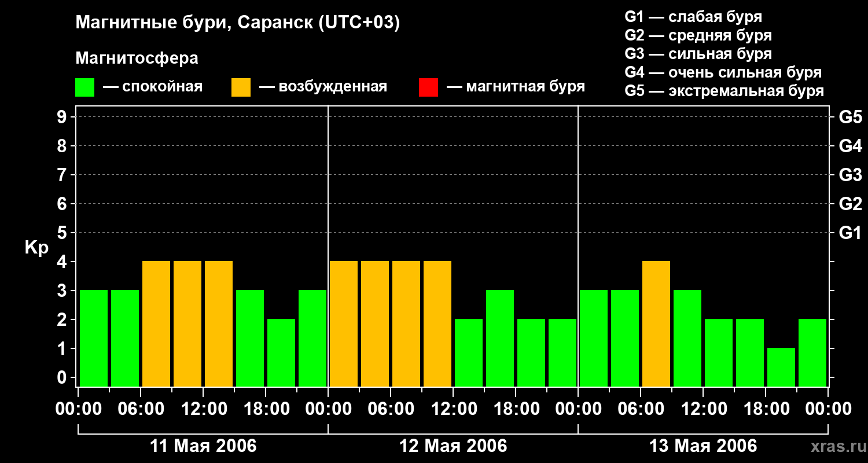Screen dimensions: 868x463
Task: Click the only orange bar on 13 May
Action: [x=656, y=324]
